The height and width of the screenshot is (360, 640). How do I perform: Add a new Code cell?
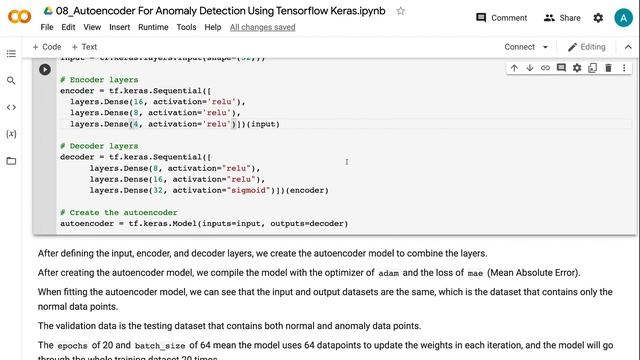(47, 47)
